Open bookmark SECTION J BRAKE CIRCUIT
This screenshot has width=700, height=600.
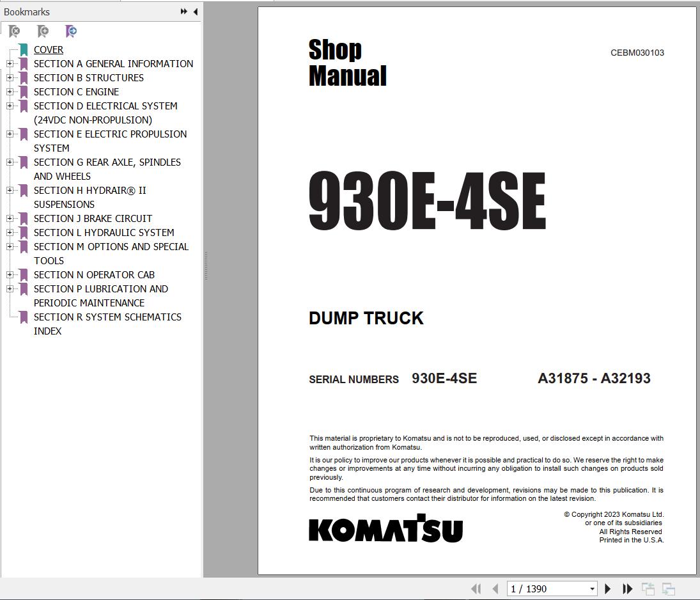(x=93, y=219)
